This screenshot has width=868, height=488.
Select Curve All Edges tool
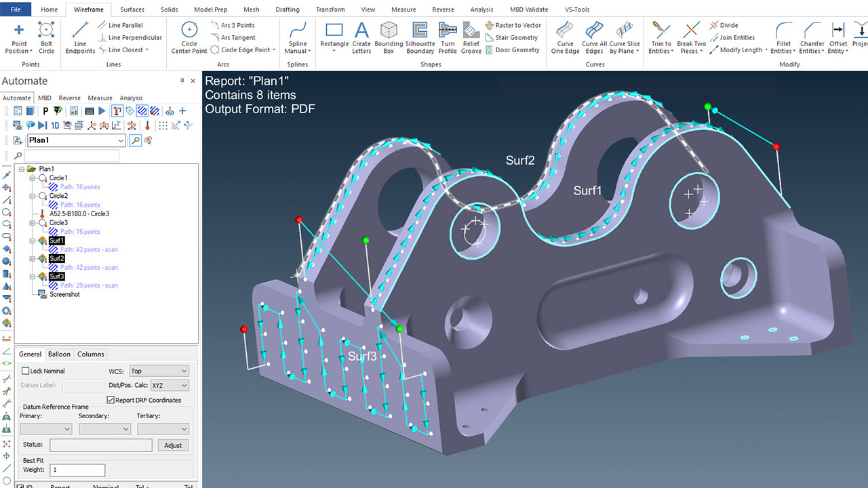594,39
